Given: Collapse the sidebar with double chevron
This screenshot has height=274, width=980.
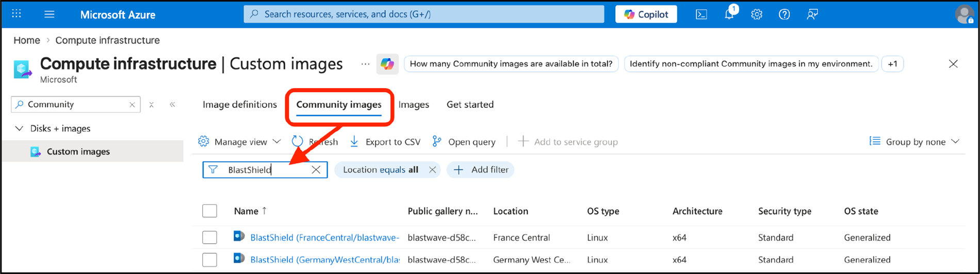Looking at the screenshot, I should point(172,104).
